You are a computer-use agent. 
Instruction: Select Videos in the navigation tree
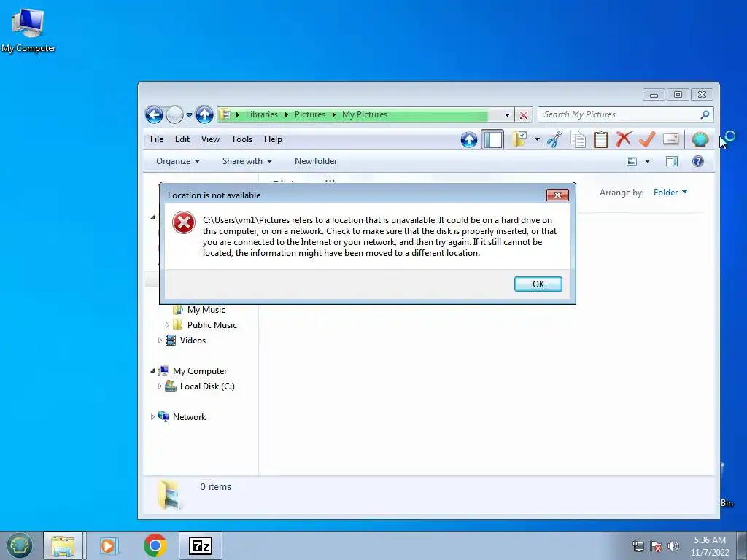tap(193, 340)
